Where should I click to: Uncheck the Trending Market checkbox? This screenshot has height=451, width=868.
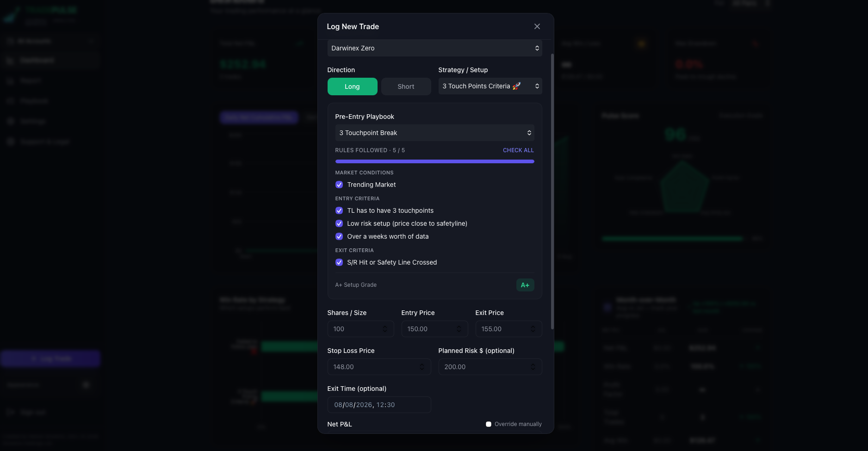coord(339,185)
